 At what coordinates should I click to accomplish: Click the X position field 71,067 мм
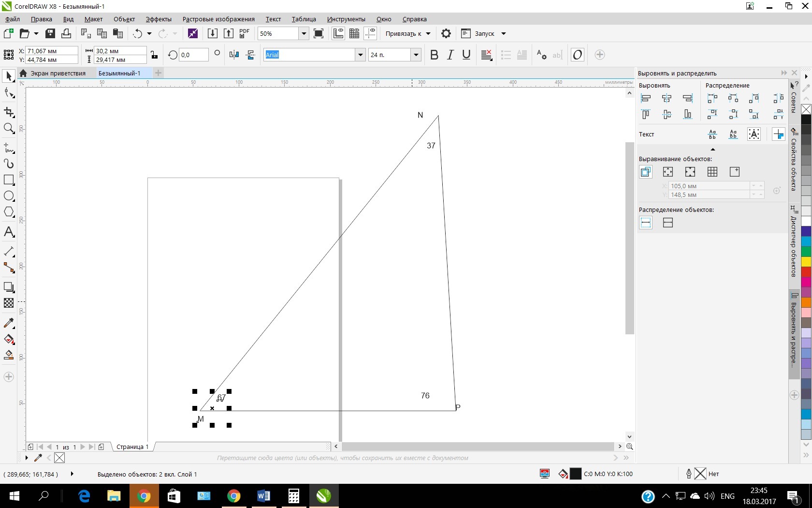tap(52, 51)
